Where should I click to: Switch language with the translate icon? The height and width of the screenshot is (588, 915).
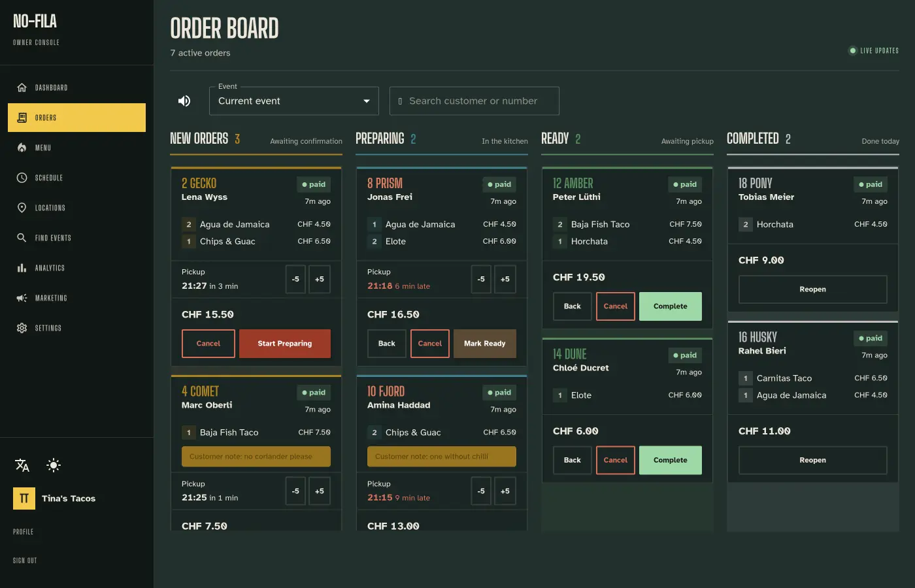[x=22, y=465]
